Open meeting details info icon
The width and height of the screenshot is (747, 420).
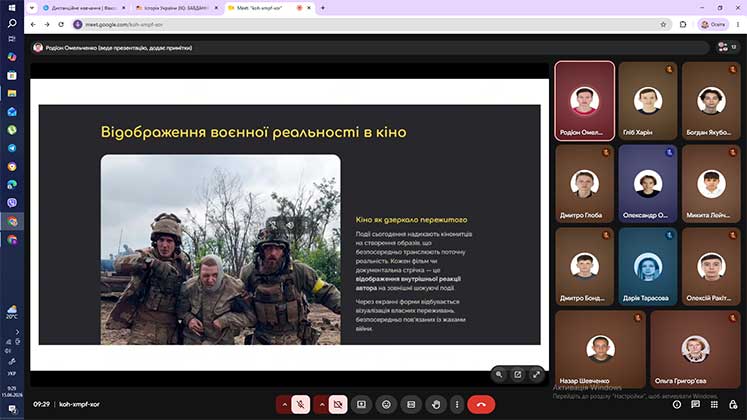point(676,404)
